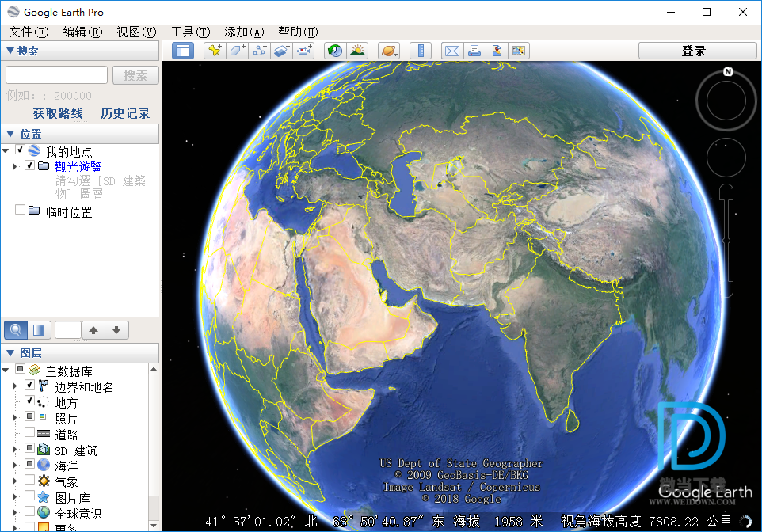Click the zoom slider on map
Viewport: 762px width, 532px height.
pyautogui.click(x=726, y=241)
